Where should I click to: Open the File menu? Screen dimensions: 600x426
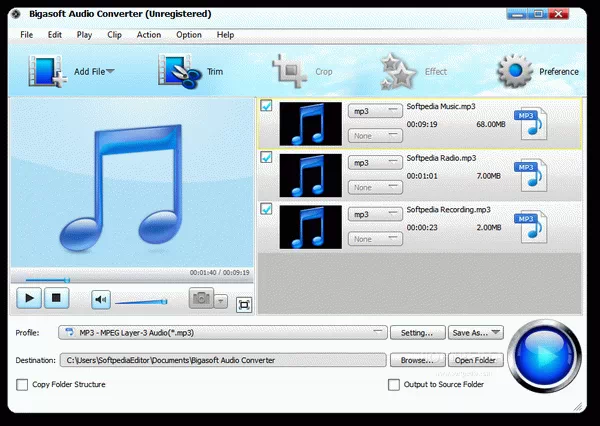click(26, 35)
